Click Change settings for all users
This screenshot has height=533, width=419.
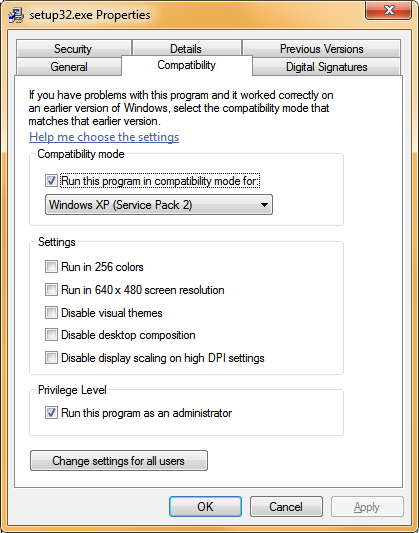point(119,461)
